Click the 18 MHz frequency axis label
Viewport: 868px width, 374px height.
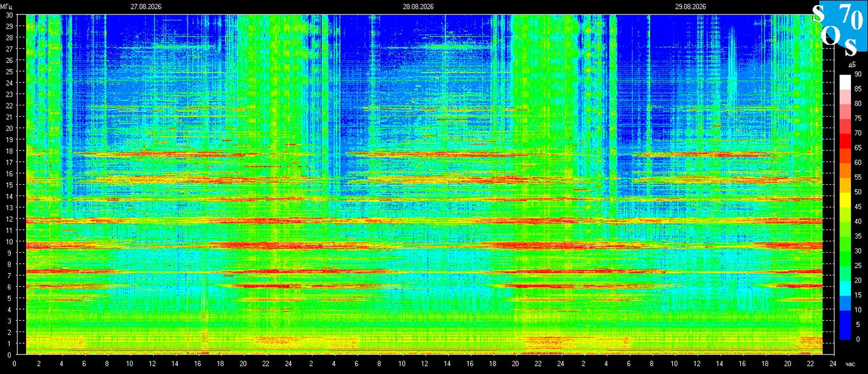click(10, 150)
